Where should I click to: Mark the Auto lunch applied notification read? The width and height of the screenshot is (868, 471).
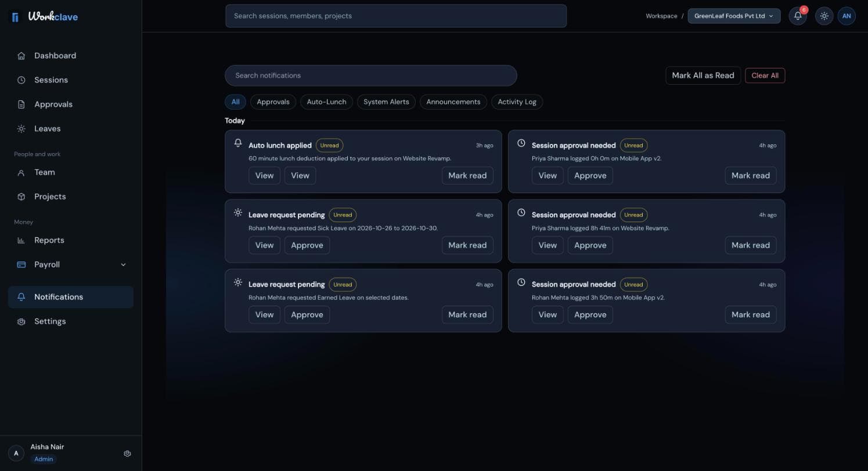click(x=467, y=176)
